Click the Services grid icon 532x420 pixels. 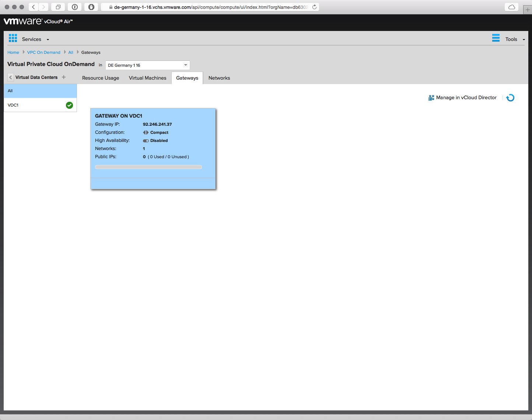point(13,38)
